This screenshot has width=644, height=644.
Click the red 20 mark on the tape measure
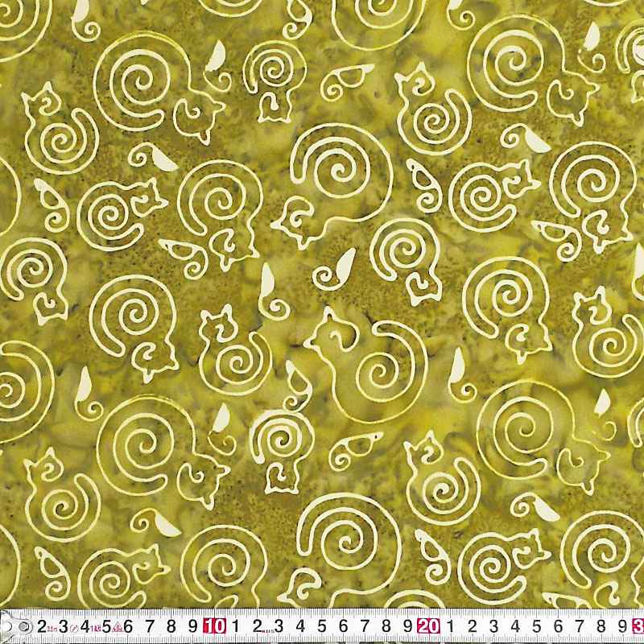click(x=429, y=626)
